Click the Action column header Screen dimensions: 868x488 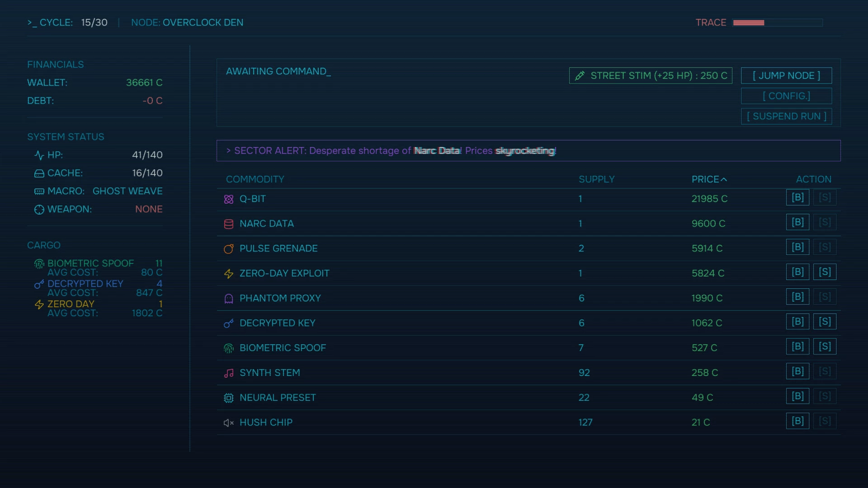[x=813, y=179]
